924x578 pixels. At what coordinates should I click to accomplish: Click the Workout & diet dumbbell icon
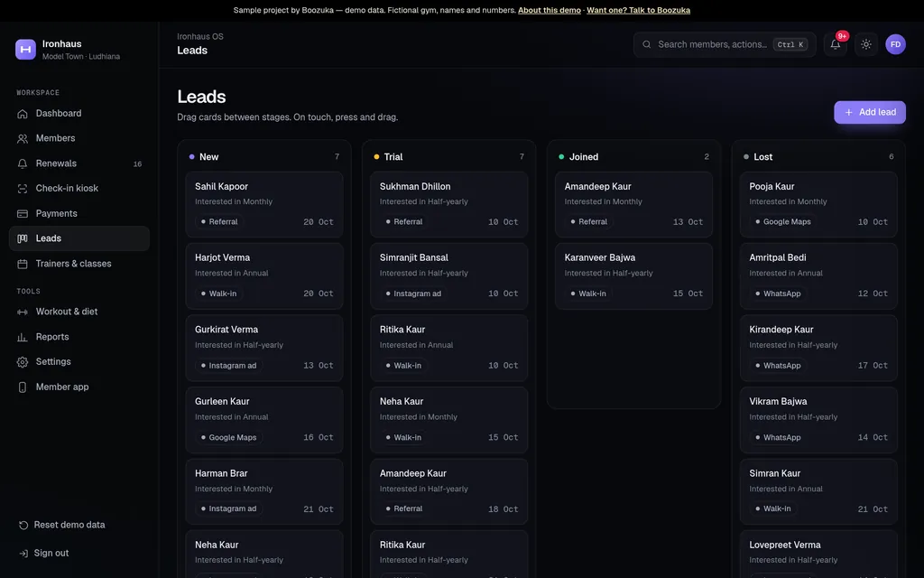coord(23,312)
